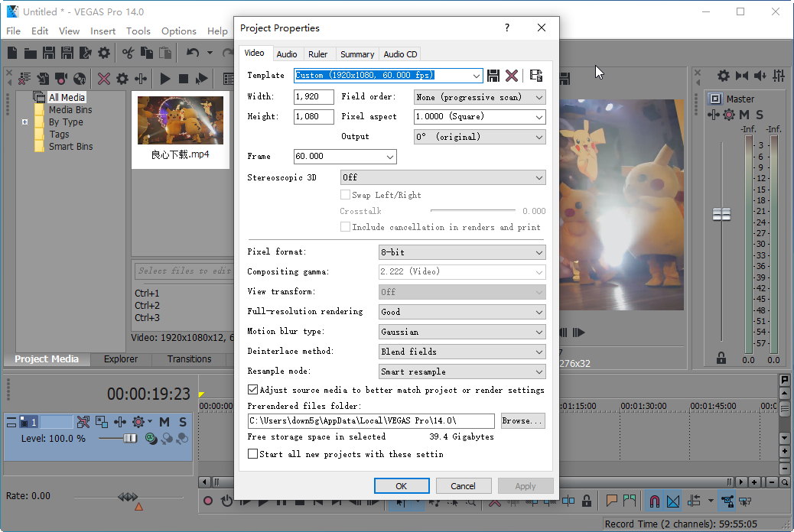Click the Rate scrub slider handle

(x=128, y=497)
